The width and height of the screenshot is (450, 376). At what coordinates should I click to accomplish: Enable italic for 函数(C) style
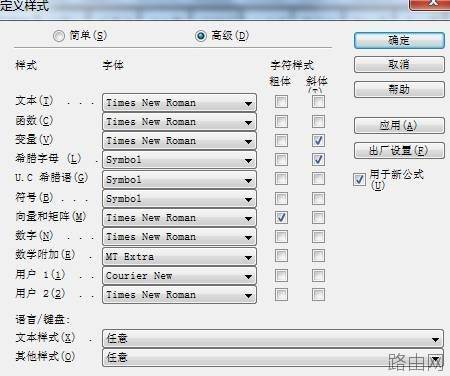click(318, 121)
